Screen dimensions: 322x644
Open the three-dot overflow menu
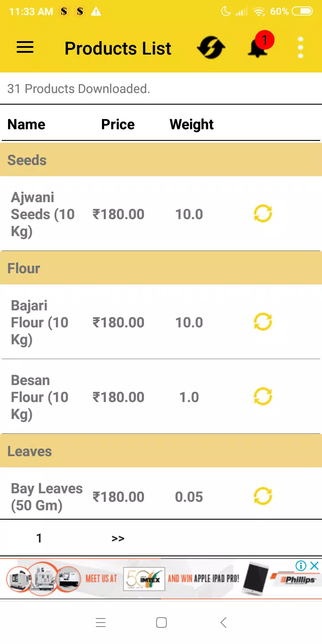click(x=301, y=47)
